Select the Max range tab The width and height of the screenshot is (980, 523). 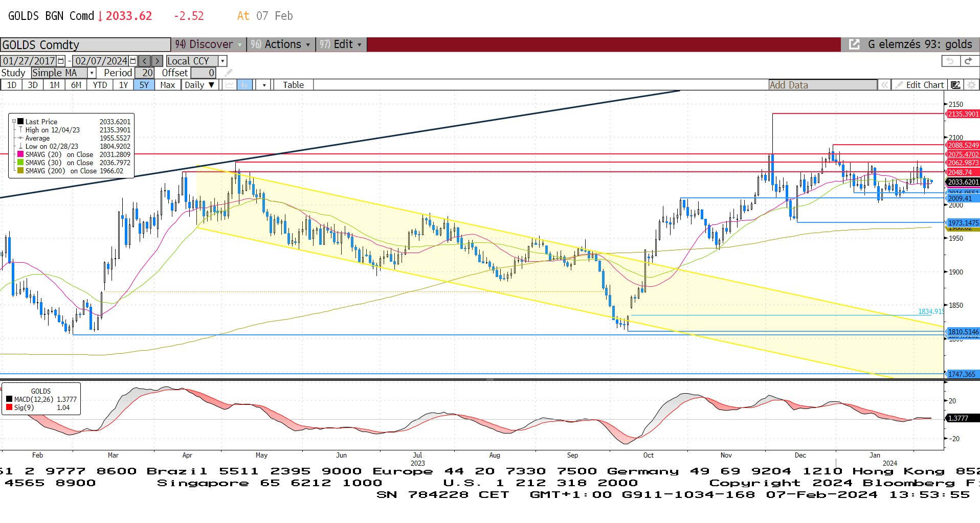[x=168, y=85]
